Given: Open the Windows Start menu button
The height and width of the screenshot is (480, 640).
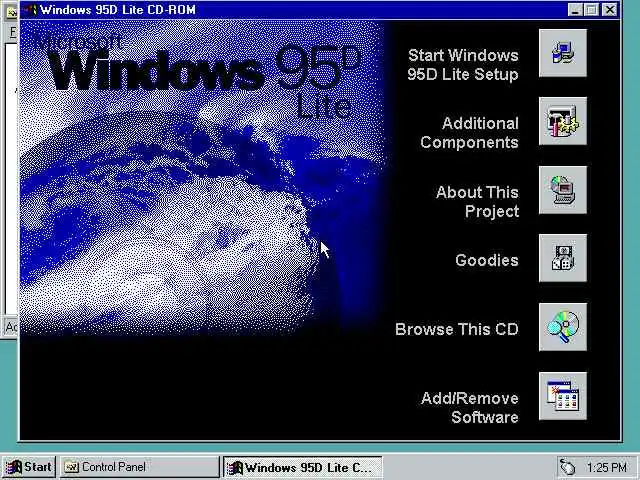Looking at the screenshot, I should [x=29, y=467].
